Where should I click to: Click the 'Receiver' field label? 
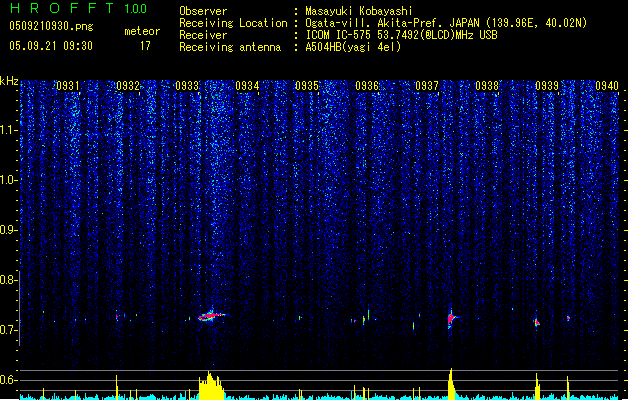(203, 35)
